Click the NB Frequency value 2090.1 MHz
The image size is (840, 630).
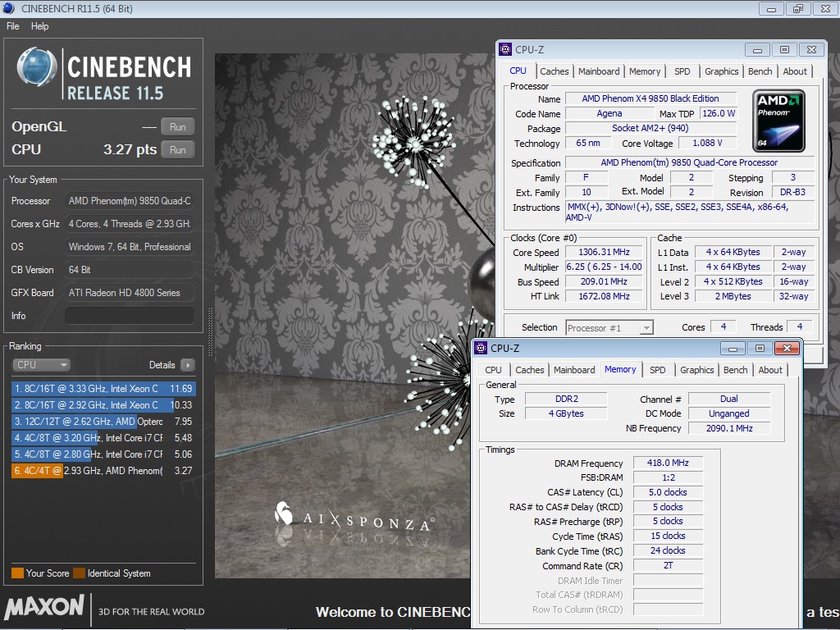point(729,428)
